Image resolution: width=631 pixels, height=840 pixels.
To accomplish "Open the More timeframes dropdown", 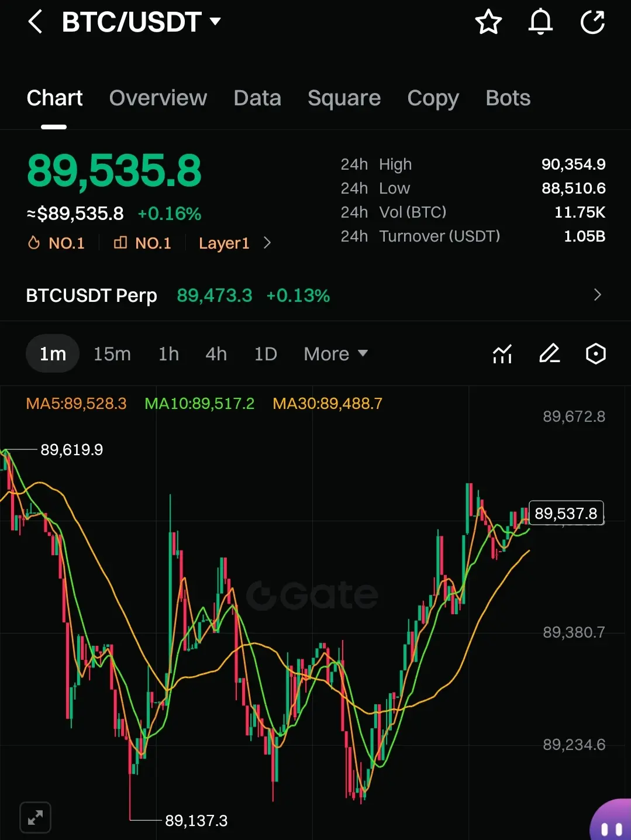I will pos(336,354).
